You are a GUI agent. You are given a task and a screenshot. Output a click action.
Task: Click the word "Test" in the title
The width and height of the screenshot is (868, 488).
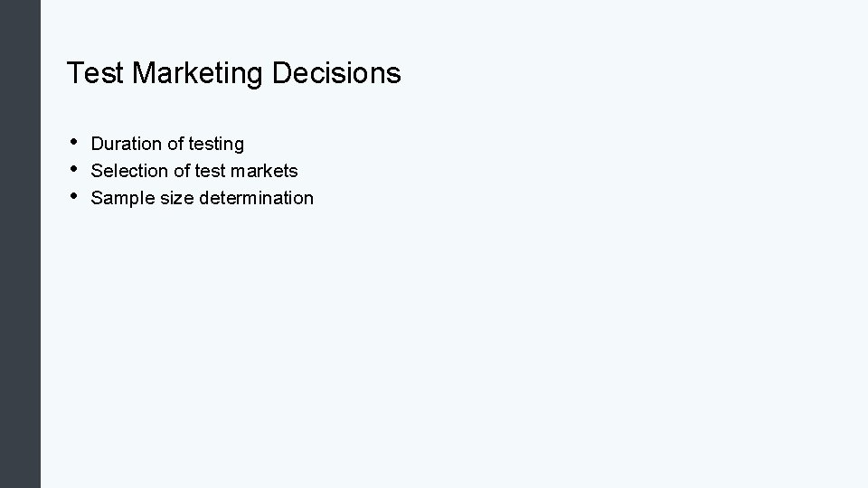95,73
